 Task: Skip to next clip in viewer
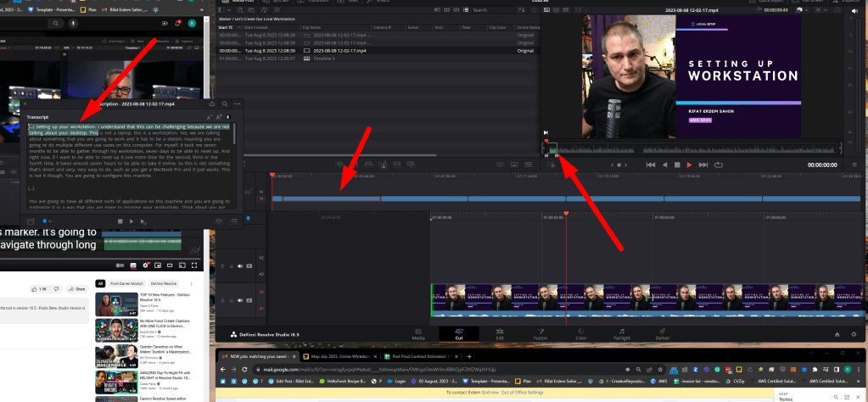point(703,165)
